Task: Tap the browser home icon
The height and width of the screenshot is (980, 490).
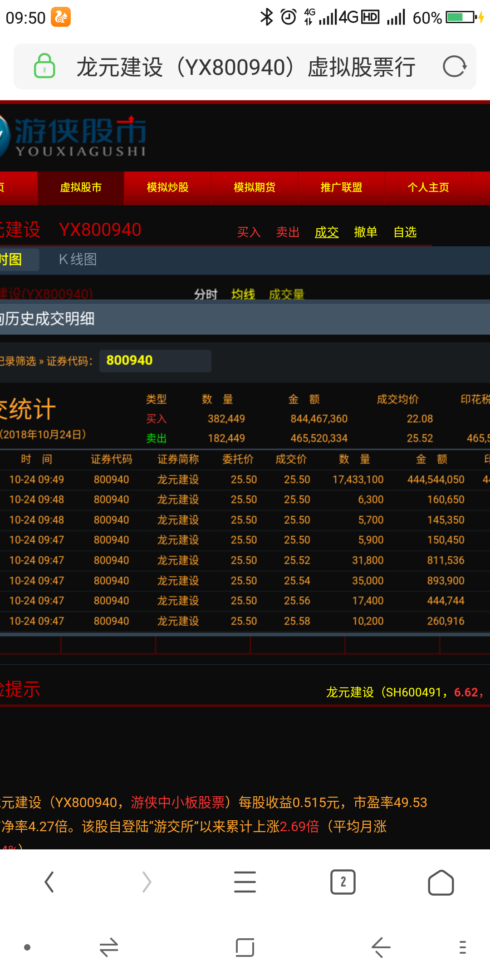Action: point(441,882)
